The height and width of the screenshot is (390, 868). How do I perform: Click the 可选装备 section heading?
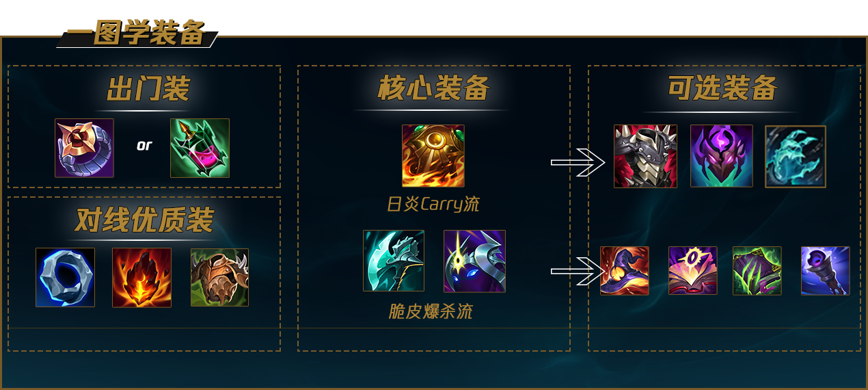[723, 88]
